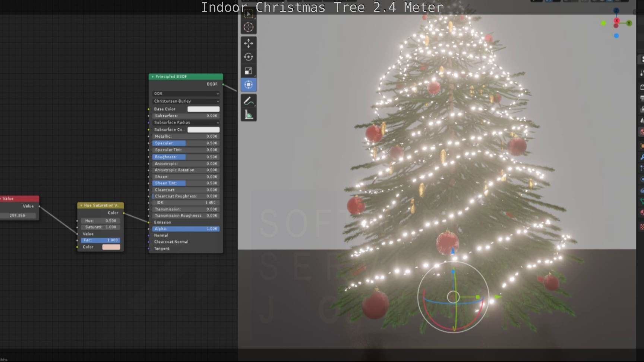Open the Christensen-Burley subsurface method dropdown

pyautogui.click(x=186, y=101)
